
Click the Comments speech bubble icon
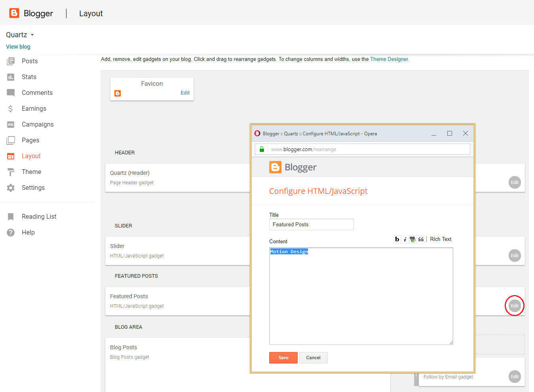(11, 93)
